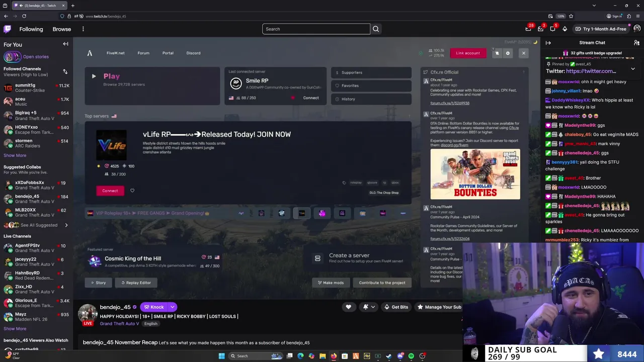Open notification bell dropdown for bendejo_45

tap(369, 307)
